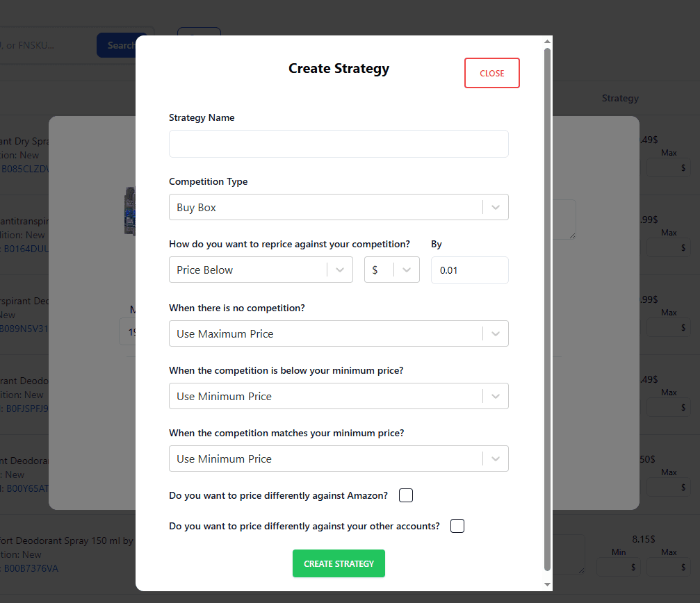
Task: Click the chevron icon on the Buy Box field
Action: point(495,207)
